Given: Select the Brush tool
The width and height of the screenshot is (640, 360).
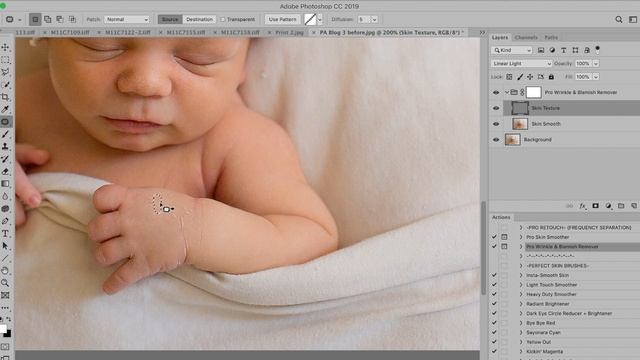Looking at the screenshot, I should pyautogui.click(x=5, y=134).
